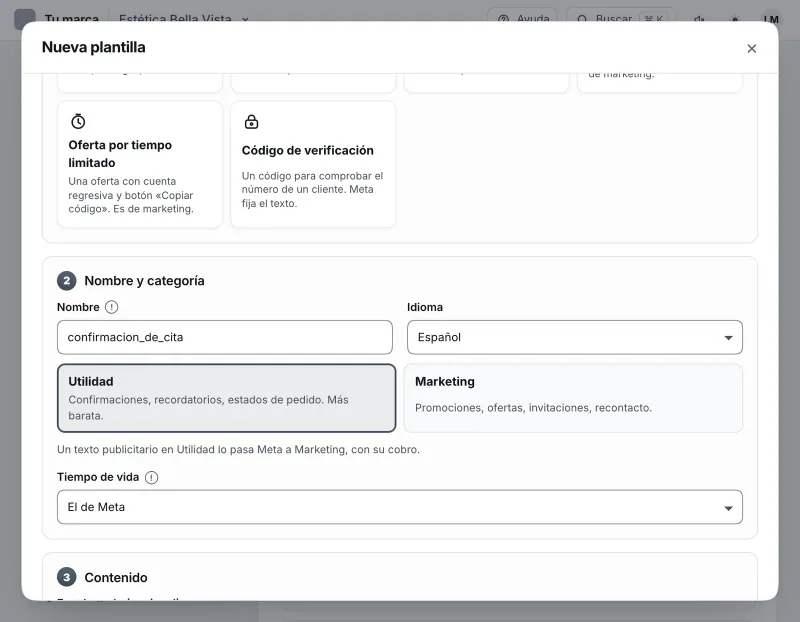This screenshot has width=800, height=622.
Task: Click the timer icon on Oferta por tiempo limitado
Action: point(78,121)
